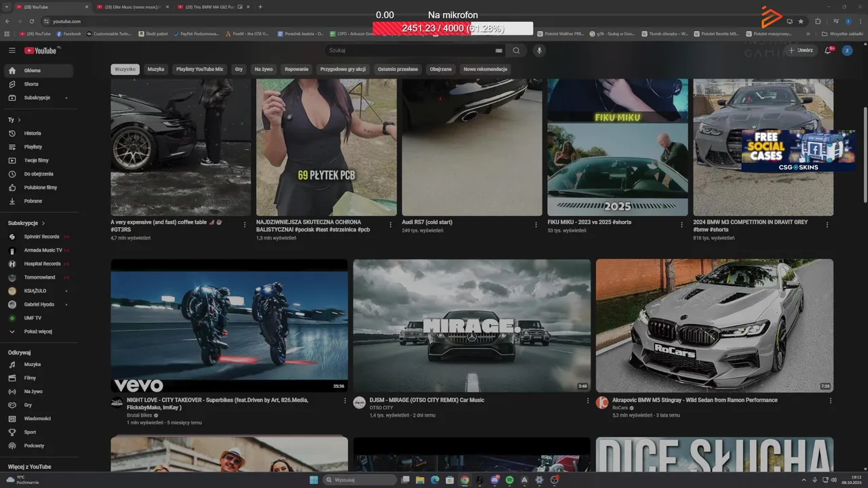Expand Subskrypcje heading chevron
The image size is (868, 488).
(43, 223)
